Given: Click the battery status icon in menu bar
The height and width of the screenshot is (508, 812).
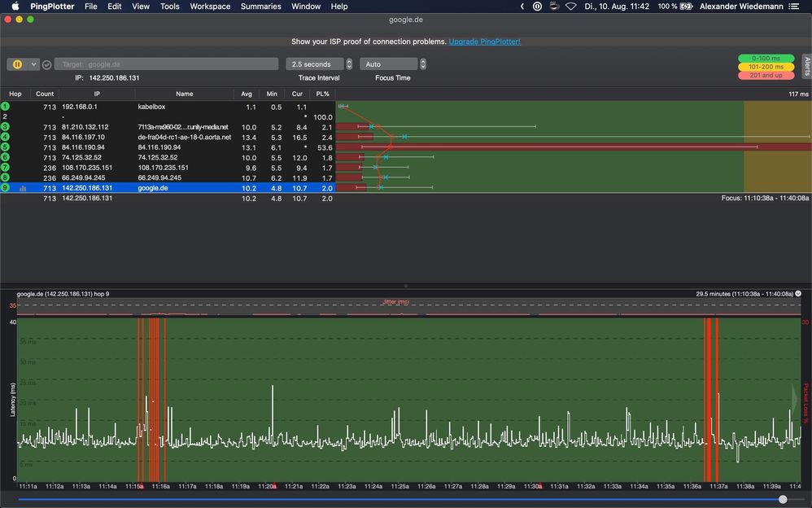Looking at the screenshot, I should coord(686,7).
